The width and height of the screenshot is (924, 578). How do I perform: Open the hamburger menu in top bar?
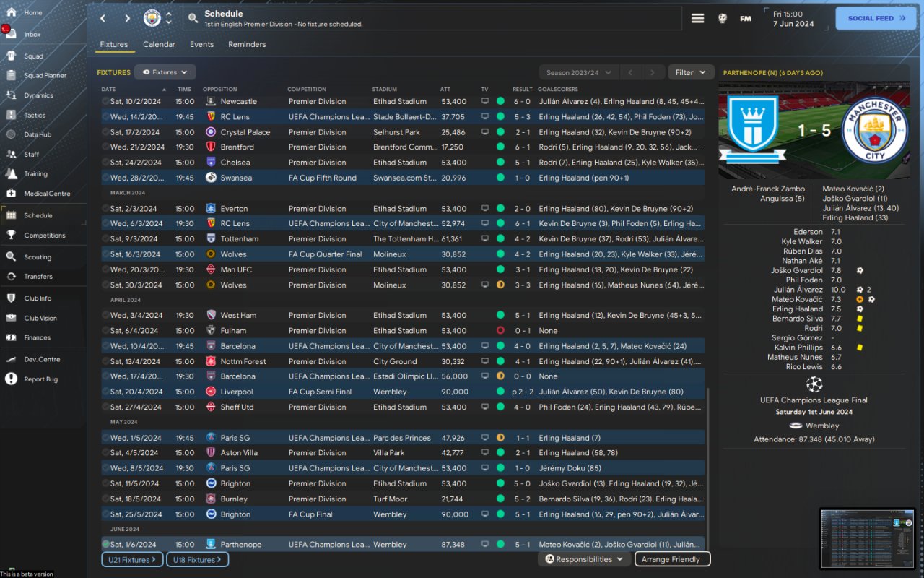pyautogui.click(x=697, y=18)
